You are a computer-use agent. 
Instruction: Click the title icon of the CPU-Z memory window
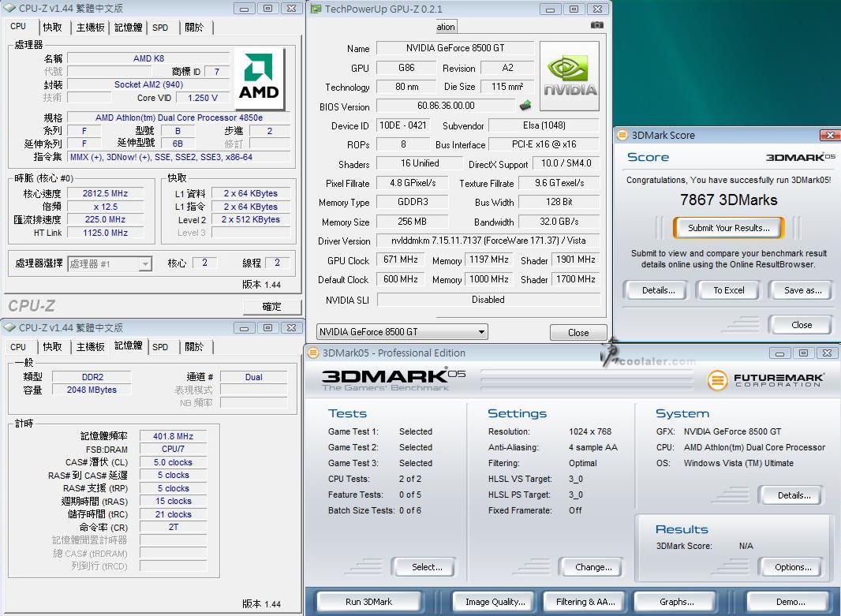click(9, 327)
